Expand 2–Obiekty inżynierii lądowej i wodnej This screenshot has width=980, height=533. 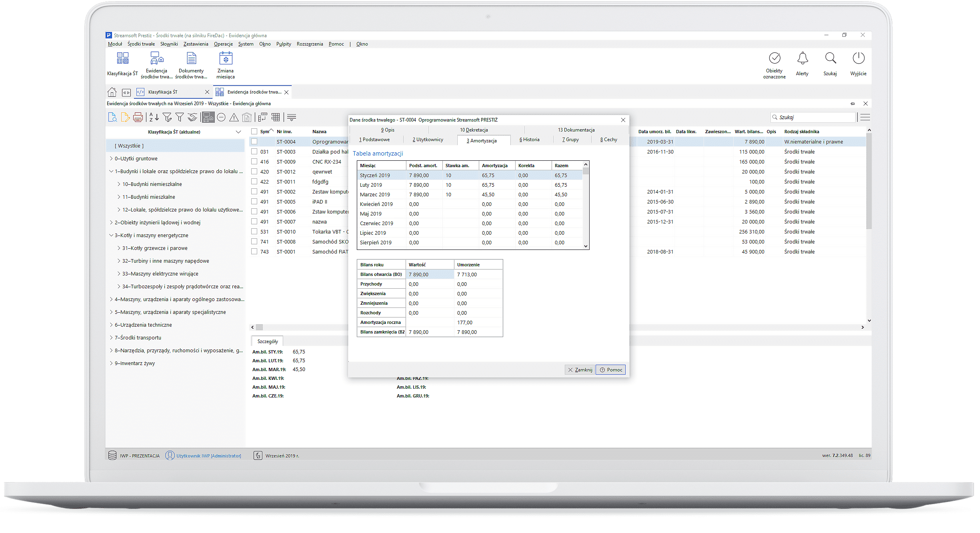(111, 223)
